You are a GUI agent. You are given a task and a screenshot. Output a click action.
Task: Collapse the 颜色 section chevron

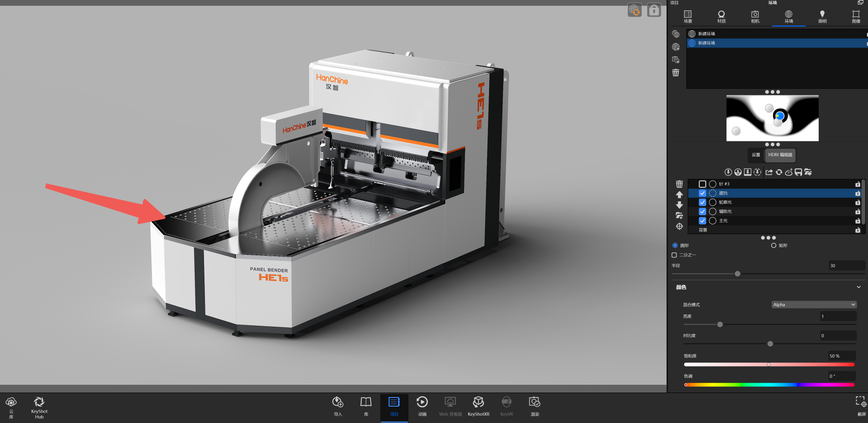(x=858, y=287)
